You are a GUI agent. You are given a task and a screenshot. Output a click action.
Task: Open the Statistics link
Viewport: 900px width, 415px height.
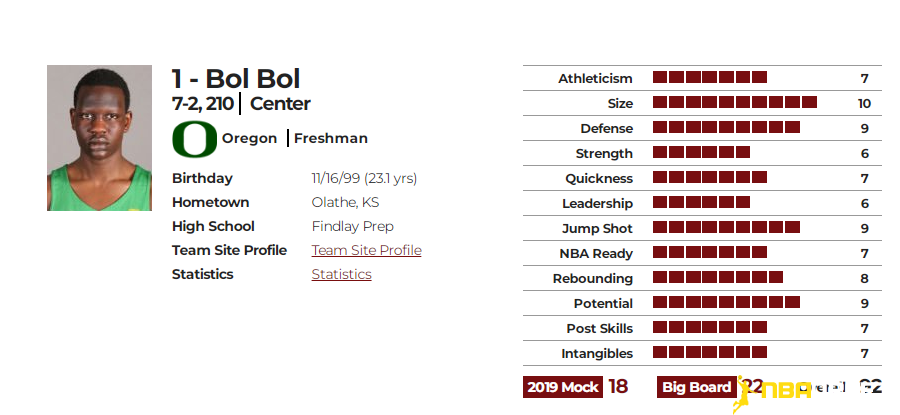pos(342,274)
